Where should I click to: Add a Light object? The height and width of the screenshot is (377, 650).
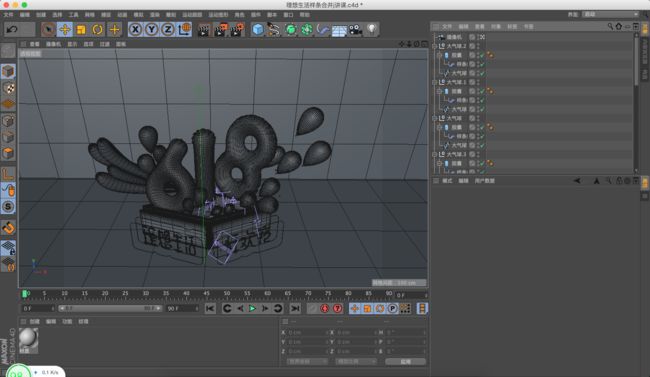(x=371, y=29)
